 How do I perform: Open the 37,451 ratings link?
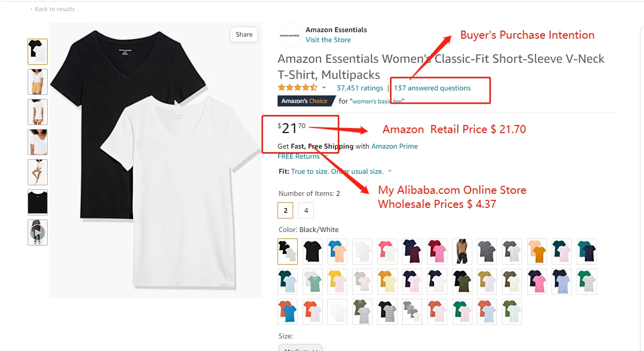[x=360, y=88]
